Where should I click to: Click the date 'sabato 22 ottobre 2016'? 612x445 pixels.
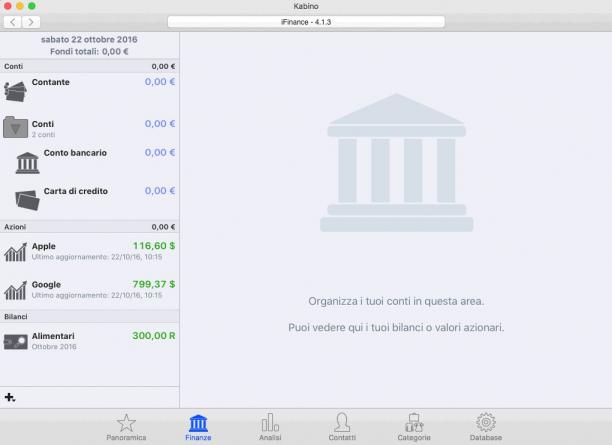(x=89, y=39)
